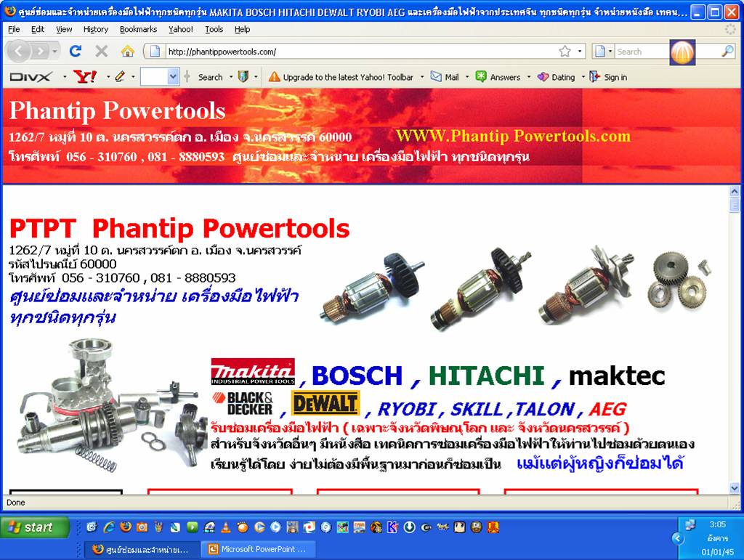744x560 pixels.
Task: Open the search engine selector dropdown
Action: (610, 52)
